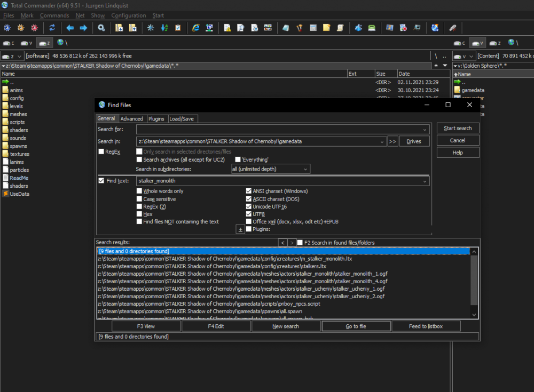Viewport: 534px width, 392px height.
Task: Click the clipboard icon in toolbar
Action: click(178, 28)
